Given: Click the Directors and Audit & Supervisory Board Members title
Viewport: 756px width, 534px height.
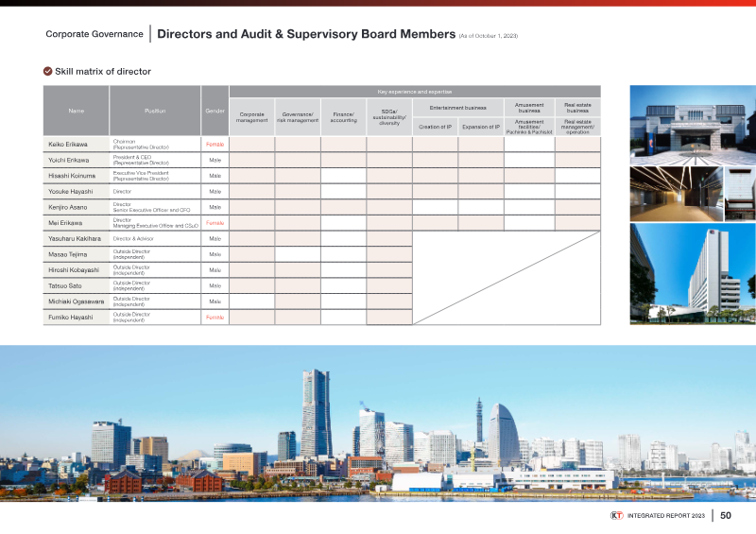Looking at the screenshot, I should (306, 34).
